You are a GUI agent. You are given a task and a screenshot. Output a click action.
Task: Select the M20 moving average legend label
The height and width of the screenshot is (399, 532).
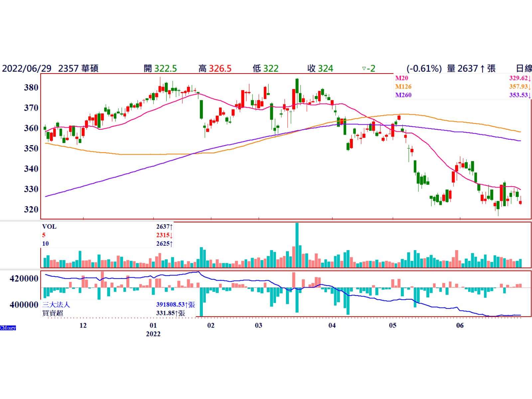(401, 78)
